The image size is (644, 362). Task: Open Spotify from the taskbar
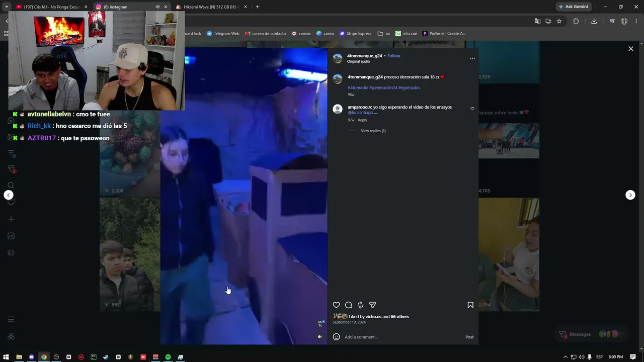click(168, 357)
